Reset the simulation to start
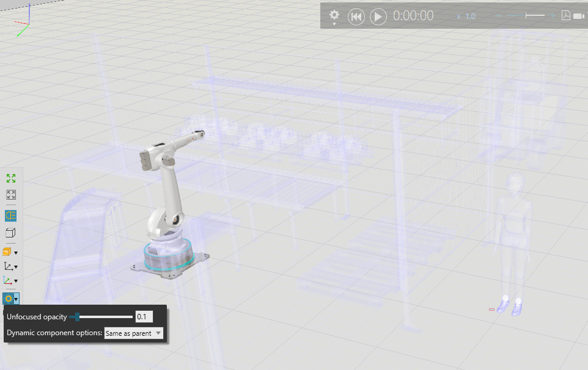The width and height of the screenshot is (588, 370). click(356, 17)
